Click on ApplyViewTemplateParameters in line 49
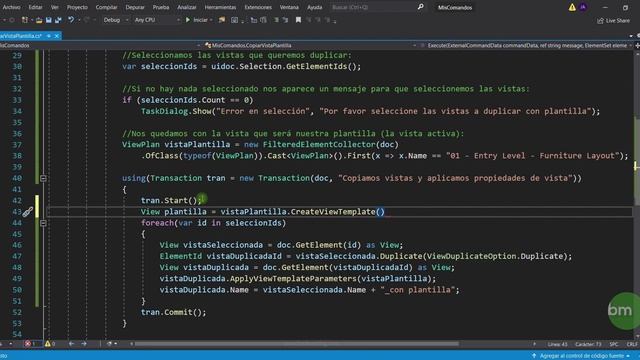 tap(293, 279)
